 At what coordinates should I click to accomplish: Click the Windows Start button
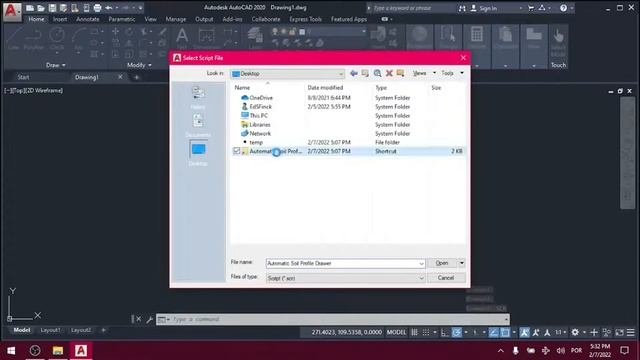click(11, 350)
